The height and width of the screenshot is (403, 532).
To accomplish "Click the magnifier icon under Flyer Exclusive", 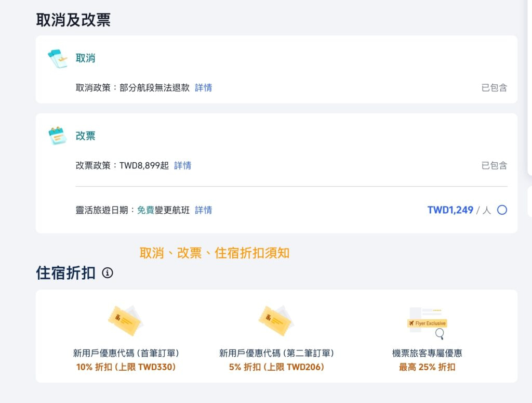I will pos(440,334).
